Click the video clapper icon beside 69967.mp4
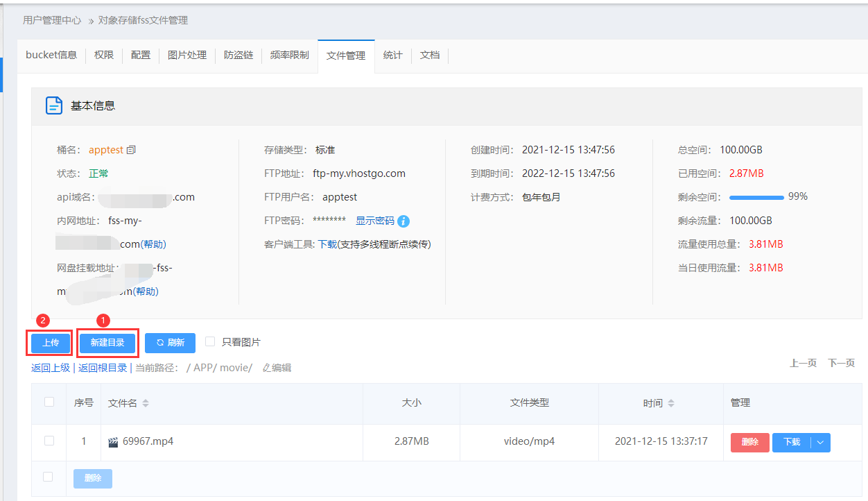868x501 pixels. click(113, 442)
